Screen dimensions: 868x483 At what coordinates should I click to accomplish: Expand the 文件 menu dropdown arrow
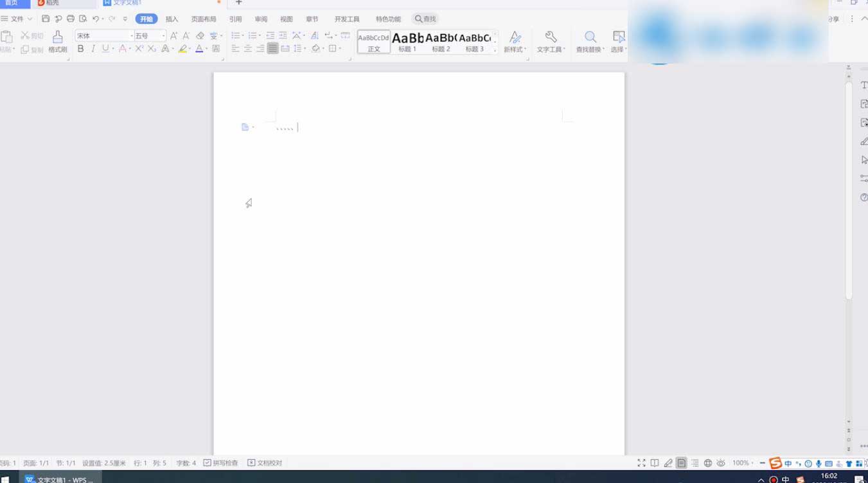tap(30, 19)
